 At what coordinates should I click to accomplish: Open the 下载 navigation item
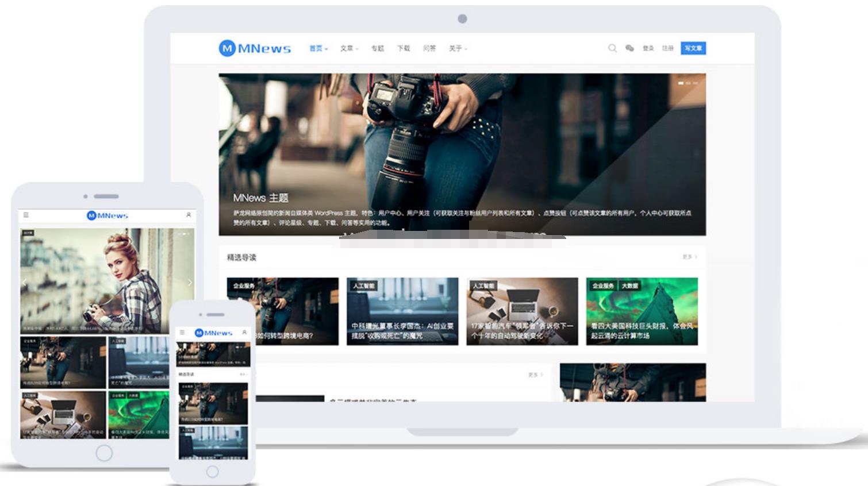(x=404, y=48)
